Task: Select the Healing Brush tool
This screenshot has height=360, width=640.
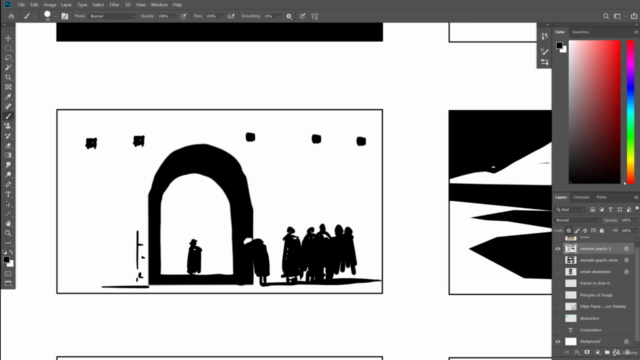Action: click(x=8, y=107)
